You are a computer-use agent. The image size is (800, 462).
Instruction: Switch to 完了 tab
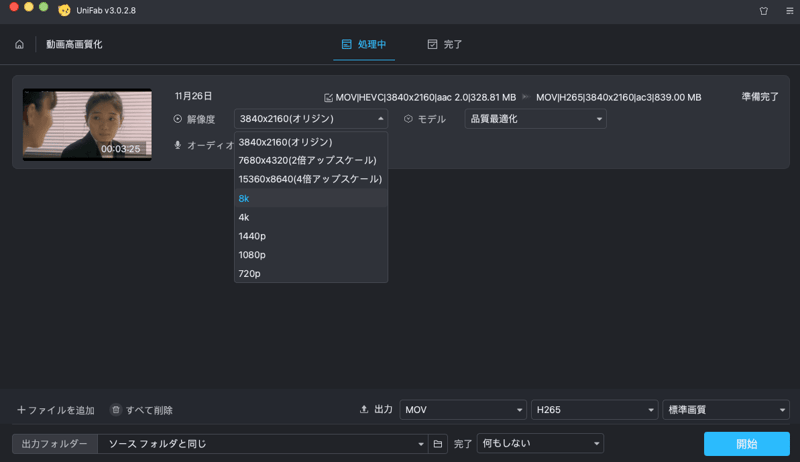point(445,44)
